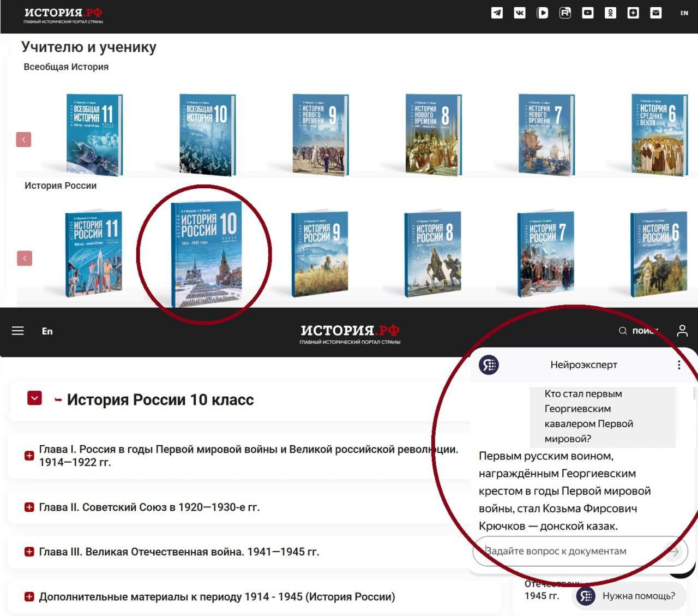Open История России 11 класс book cover
The image size is (698, 616).
93,254
